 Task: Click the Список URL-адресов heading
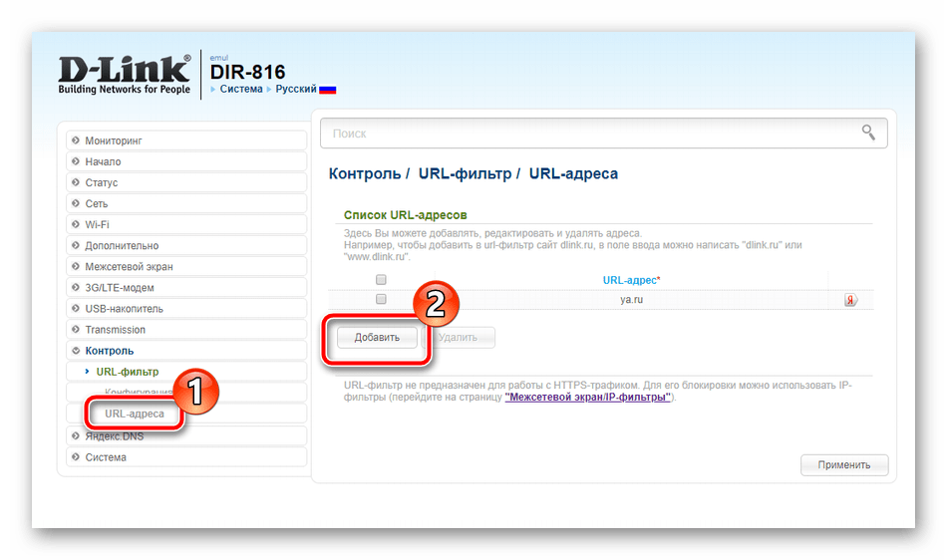click(x=406, y=215)
